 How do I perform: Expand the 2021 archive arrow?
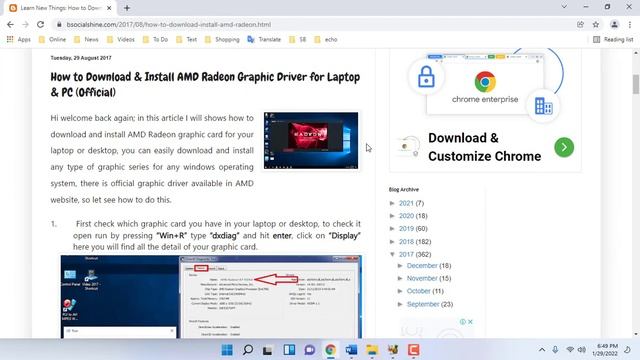[x=392, y=203]
